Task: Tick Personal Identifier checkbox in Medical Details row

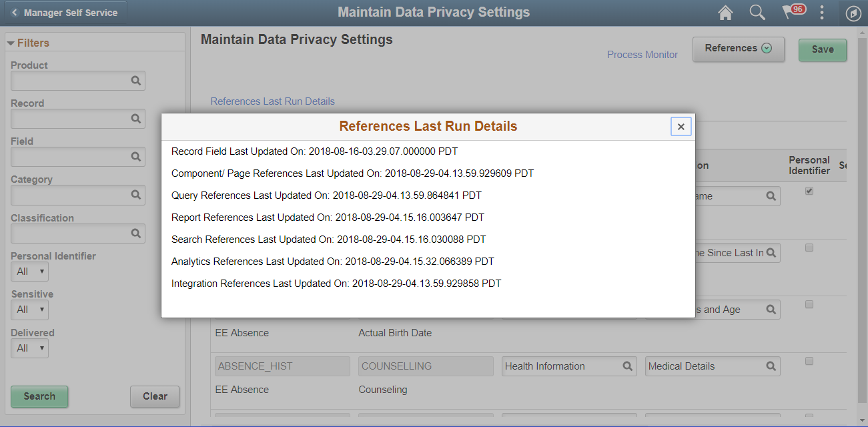Action: pyautogui.click(x=809, y=362)
